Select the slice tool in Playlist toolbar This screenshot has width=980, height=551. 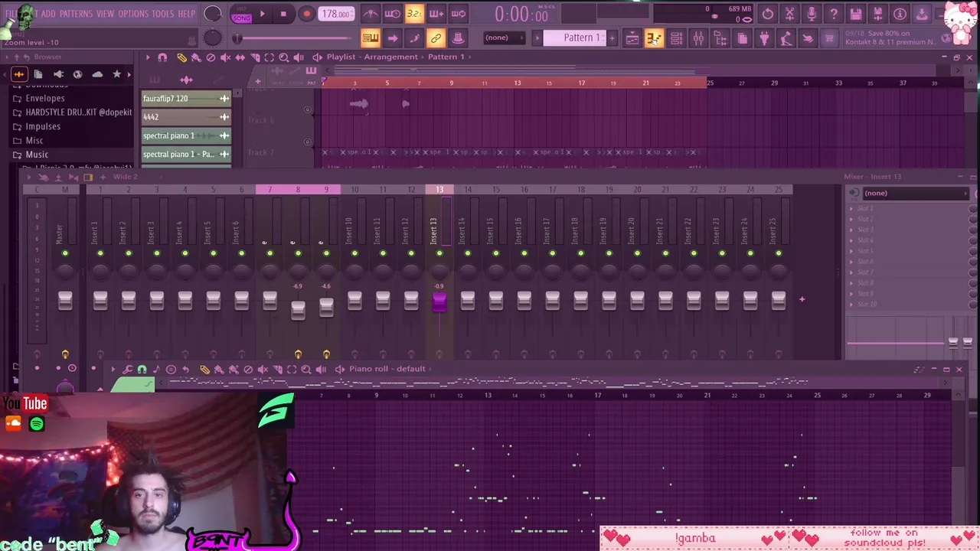(254, 57)
